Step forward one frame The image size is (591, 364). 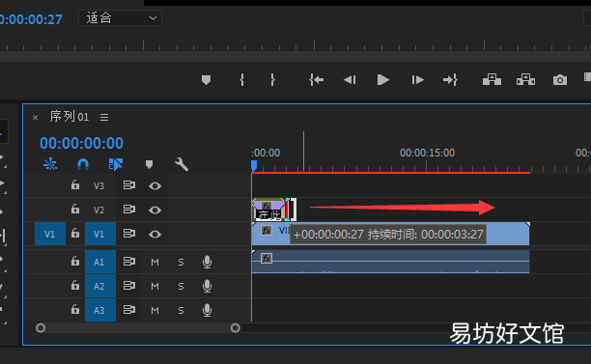pyautogui.click(x=417, y=80)
